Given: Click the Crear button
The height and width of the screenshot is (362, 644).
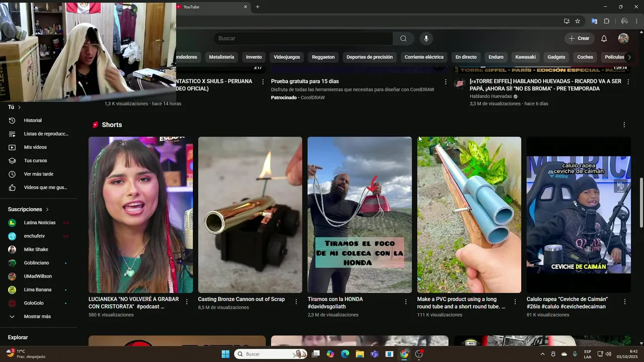Looking at the screenshot, I should [579, 39].
